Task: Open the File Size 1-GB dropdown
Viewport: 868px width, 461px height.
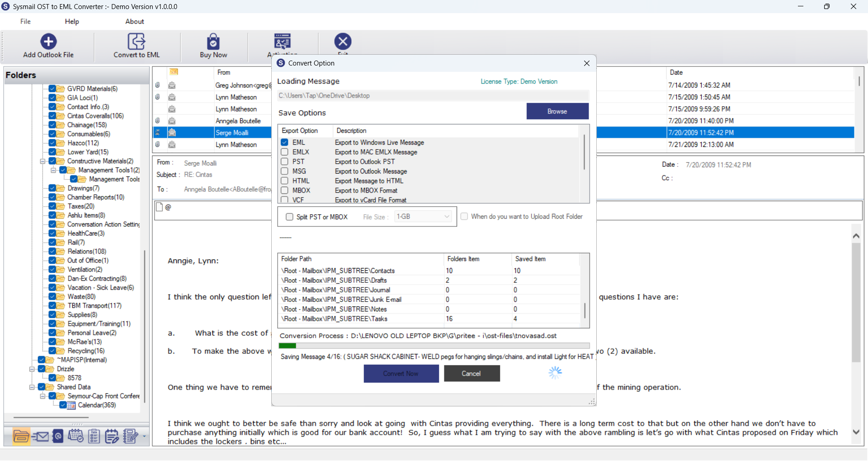Action: coord(423,217)
